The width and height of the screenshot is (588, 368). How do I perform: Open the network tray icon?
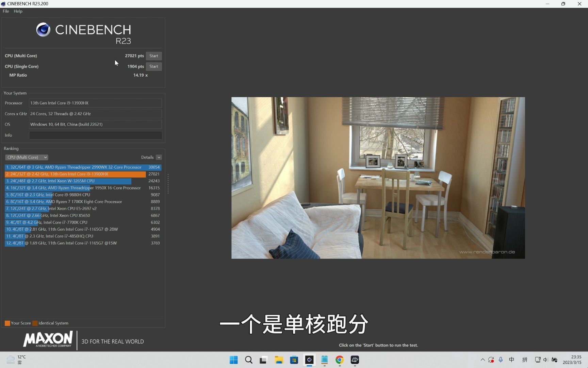[538, 360]
